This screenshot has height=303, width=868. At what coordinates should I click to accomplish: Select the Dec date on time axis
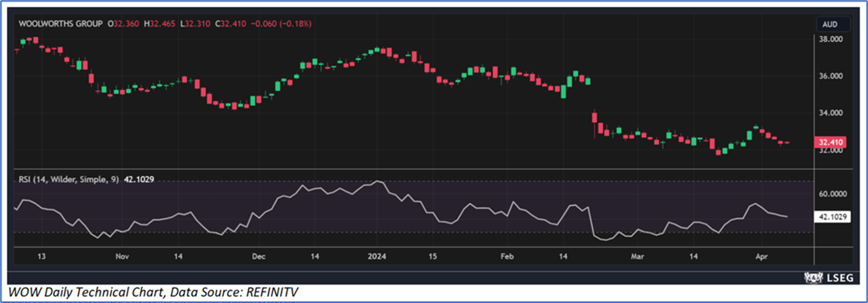pos(258,256)
